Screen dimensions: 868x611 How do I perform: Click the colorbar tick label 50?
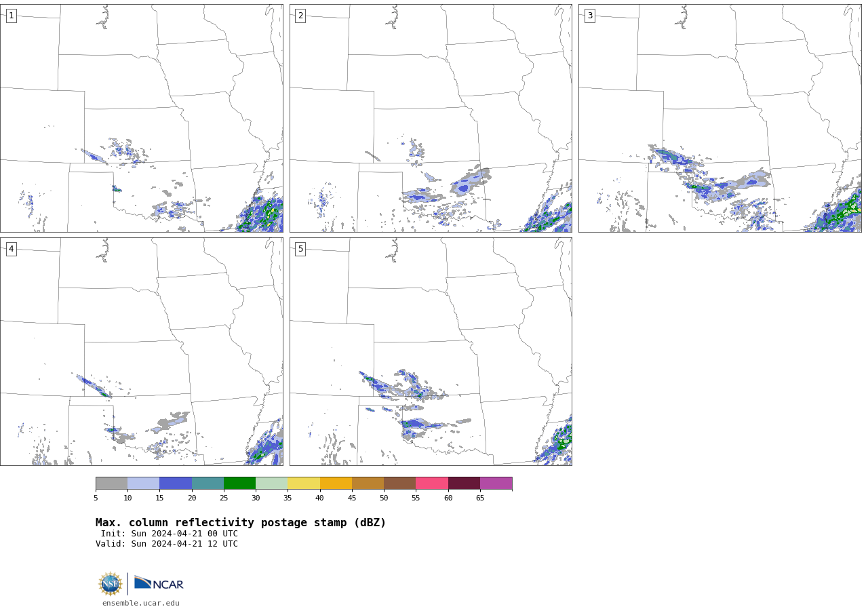coord(384,498)
